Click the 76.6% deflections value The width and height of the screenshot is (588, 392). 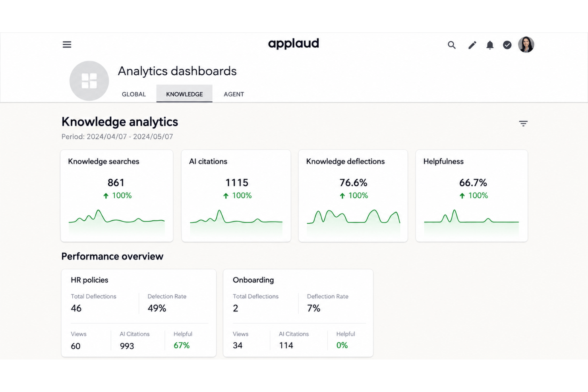click(353, 183)
